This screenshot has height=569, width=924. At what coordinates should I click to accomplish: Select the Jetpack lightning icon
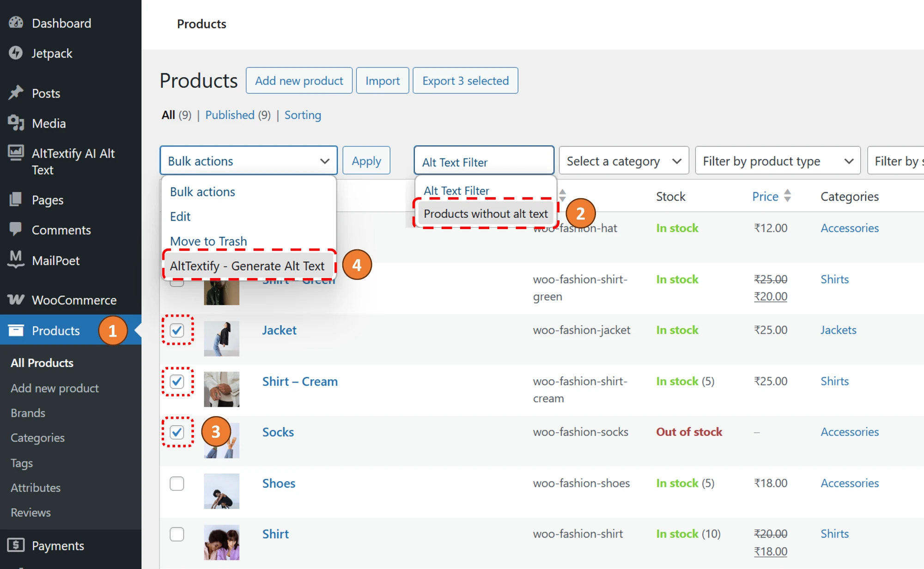[x=17, y=53]
